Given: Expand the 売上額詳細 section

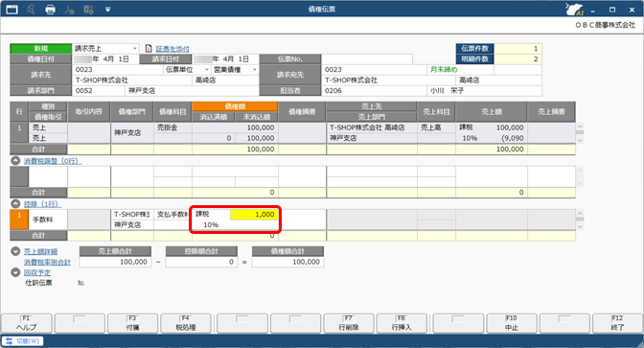Looking at the screenshot, I should tap(15, 251).
